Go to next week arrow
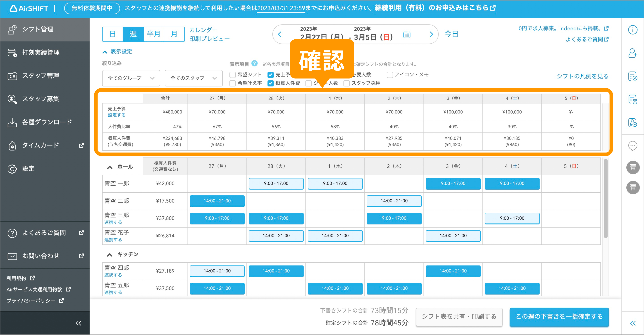The width and height of the screenshot is (644, 335). [x=431, y=34]
